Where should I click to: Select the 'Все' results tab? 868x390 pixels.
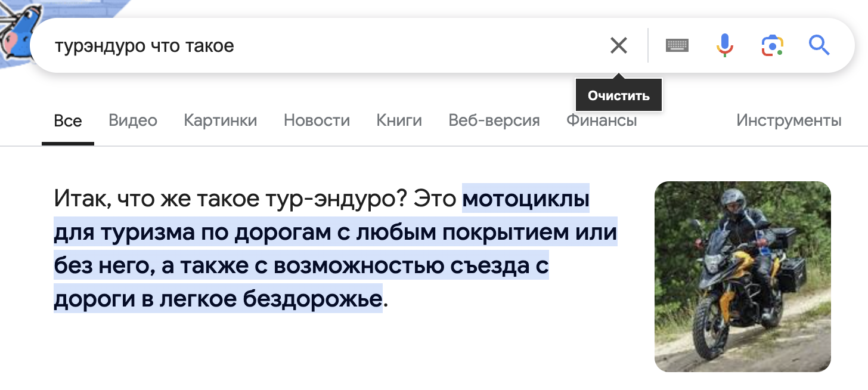68,121
